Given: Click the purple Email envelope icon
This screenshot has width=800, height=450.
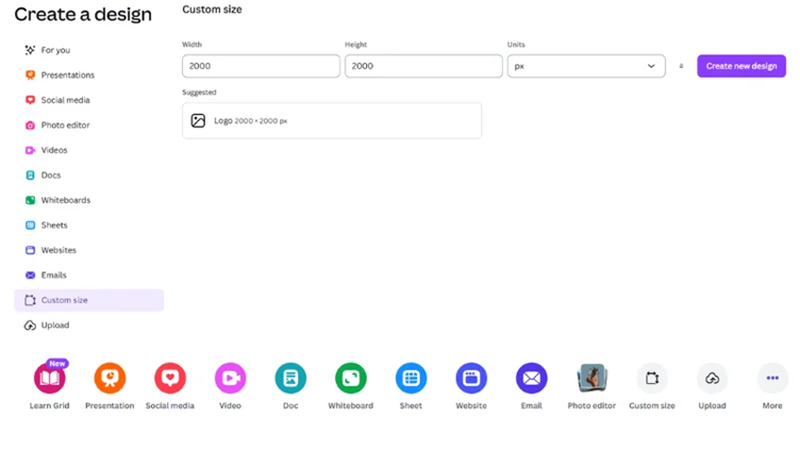Looking at the screenshot, I should click(x=531, y=378).
